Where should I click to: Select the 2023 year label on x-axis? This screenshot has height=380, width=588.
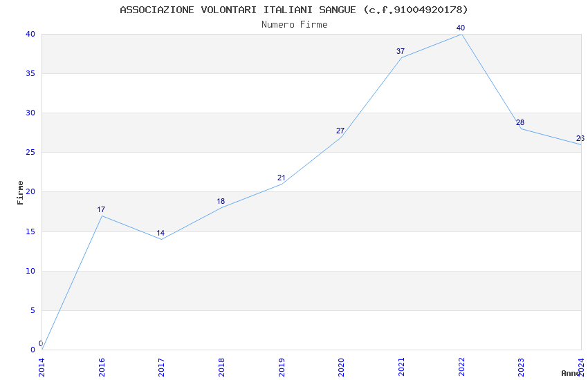[521, 368]
